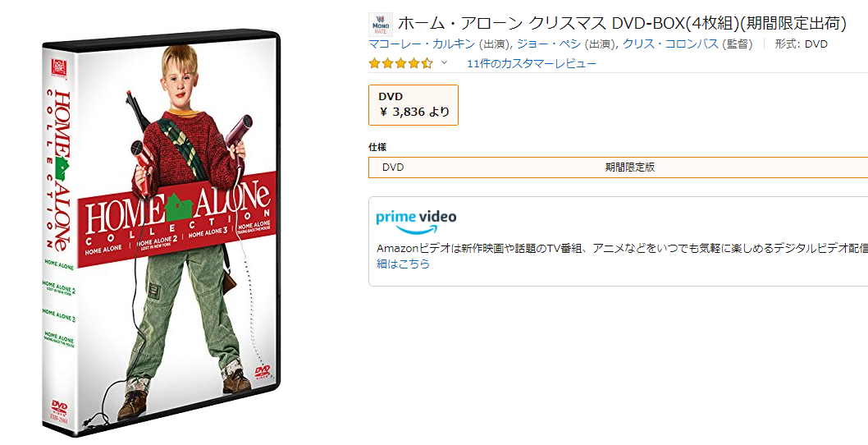
Task: Open the 細はこちら details link
Action: 403,264
